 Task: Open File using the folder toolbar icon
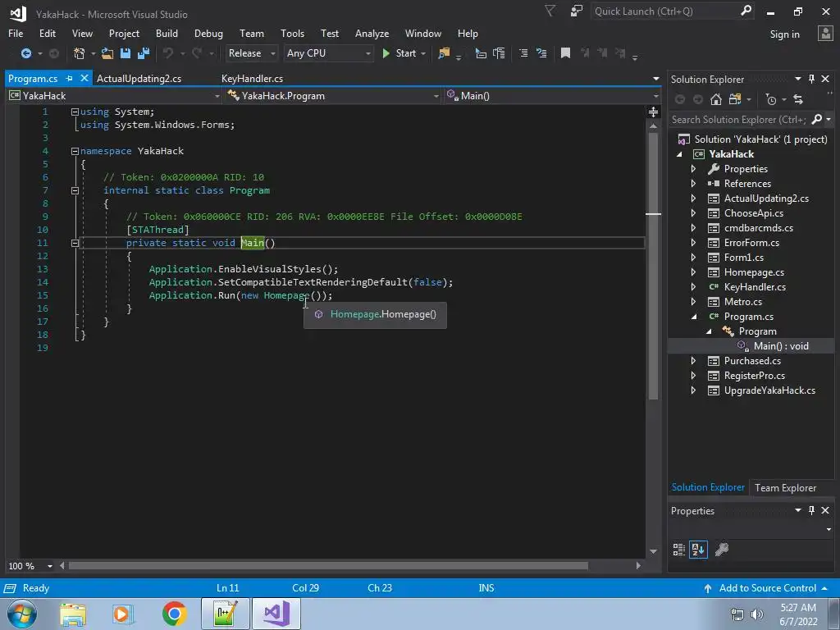107,53
